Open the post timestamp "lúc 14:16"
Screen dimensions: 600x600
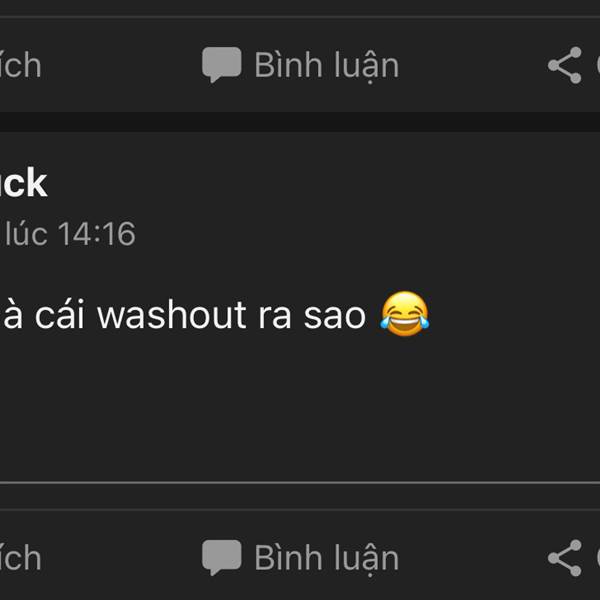(70, 233)
